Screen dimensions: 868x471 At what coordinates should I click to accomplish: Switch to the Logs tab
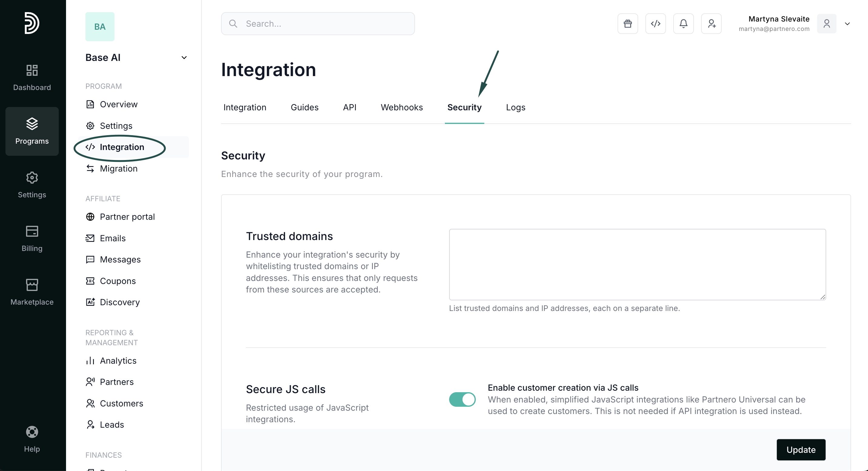coord(515,107)
